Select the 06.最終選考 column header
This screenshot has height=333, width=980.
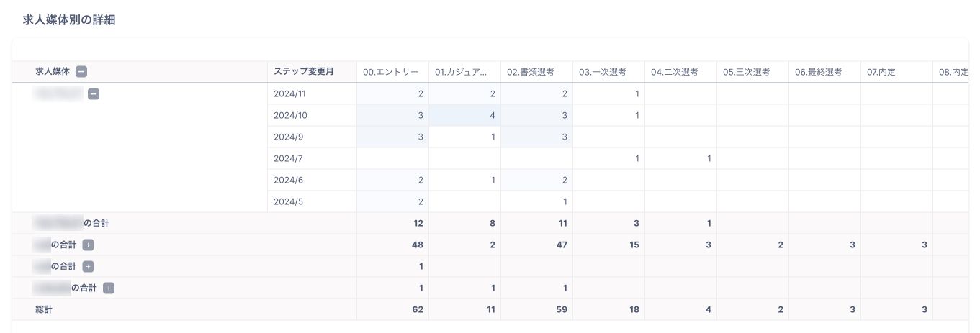[819, 72]
